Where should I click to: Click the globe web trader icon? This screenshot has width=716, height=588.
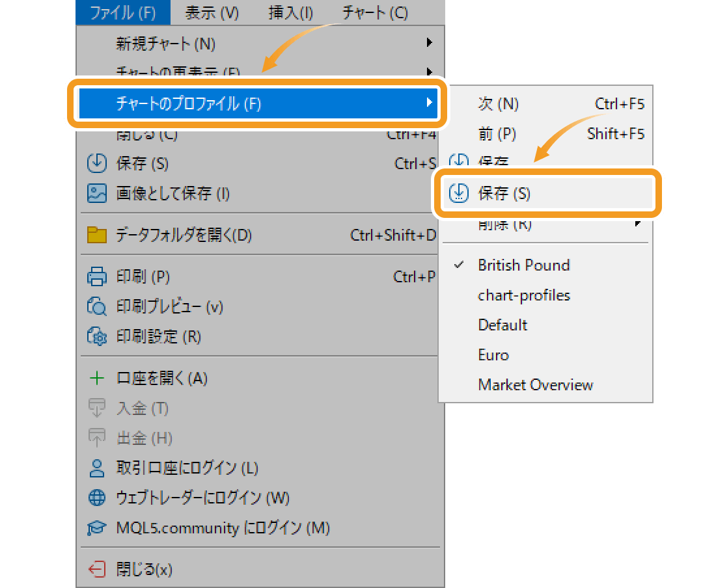click(x=97, y=498)
